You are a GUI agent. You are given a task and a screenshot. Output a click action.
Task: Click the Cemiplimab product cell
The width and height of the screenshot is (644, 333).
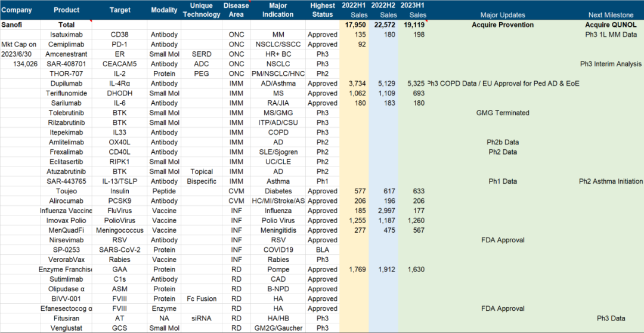click(x=66, y=44)
